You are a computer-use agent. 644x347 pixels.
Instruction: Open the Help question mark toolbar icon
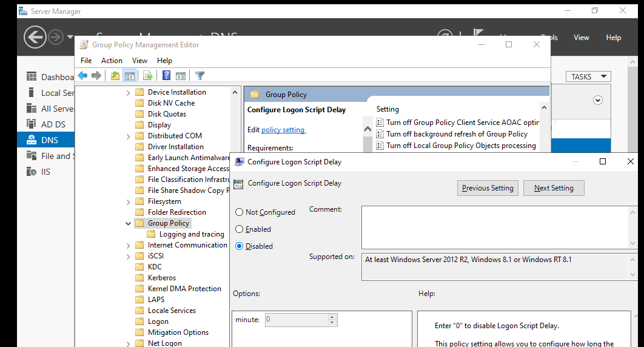click(x=166, y=76)
